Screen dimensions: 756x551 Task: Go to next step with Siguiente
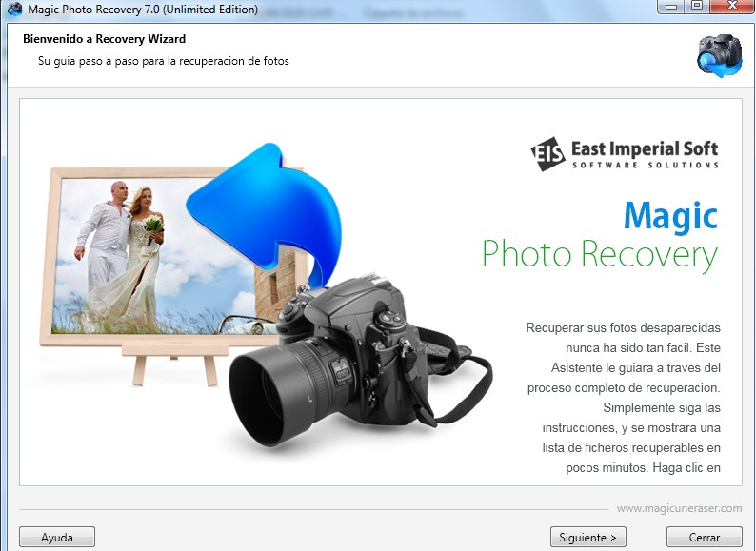tap(587, 537)
